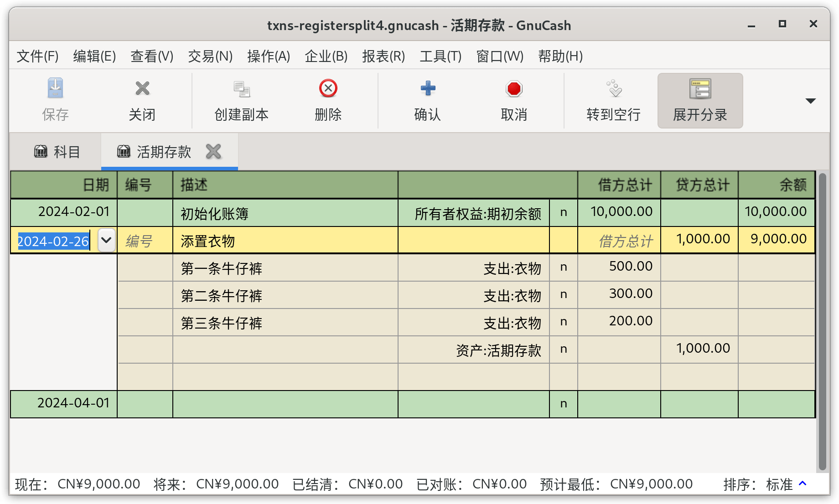Viewport: 839px width, 504px height.
Task: Click the Delete (删除) transaction icon
Action: [x=328, y=89]
